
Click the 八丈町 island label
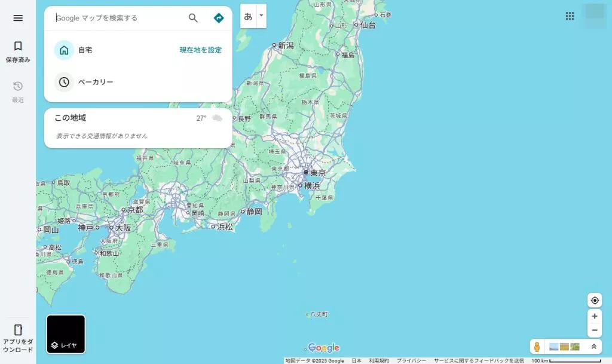(319, 314)
